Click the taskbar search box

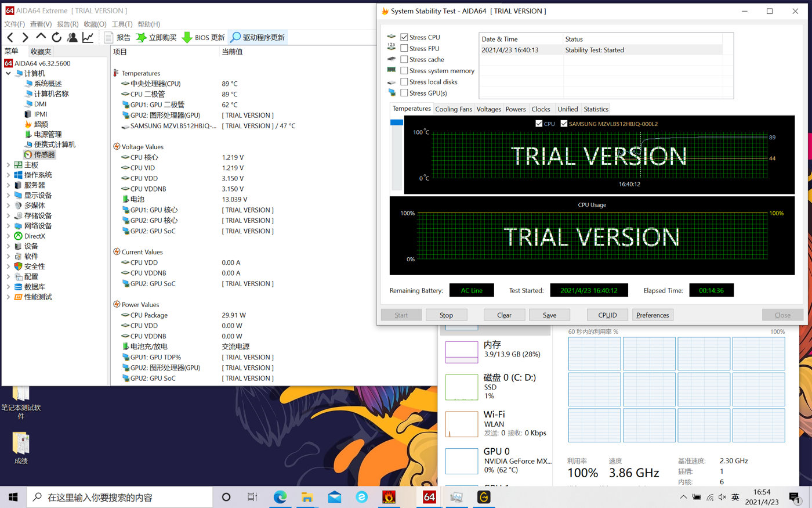click(x=120, y=497)
